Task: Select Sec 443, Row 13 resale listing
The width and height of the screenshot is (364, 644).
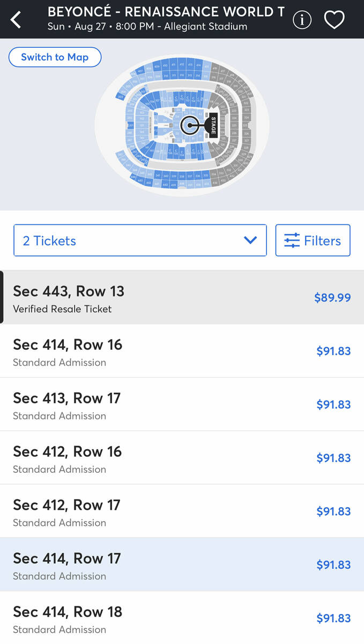Action: (x=161, y=297)
